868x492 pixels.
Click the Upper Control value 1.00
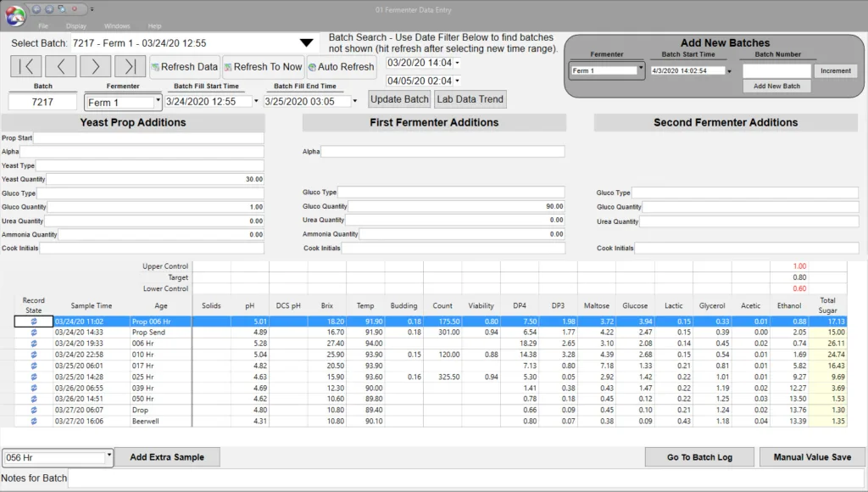789,266
